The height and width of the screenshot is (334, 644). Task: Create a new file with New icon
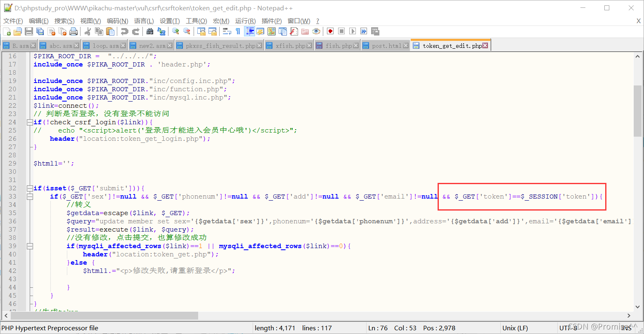click(7, 31)
